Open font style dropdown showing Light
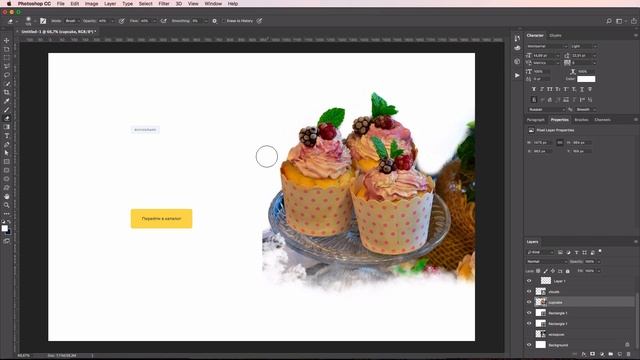Screen dimensions: 640x360 584,46
